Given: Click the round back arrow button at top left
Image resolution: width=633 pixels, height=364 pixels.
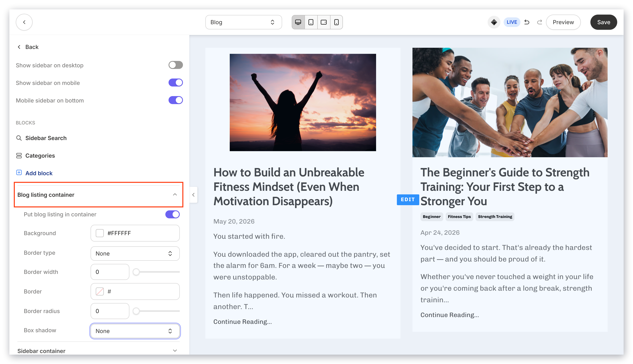Looking at the screenshot, I should click(24, 22).
